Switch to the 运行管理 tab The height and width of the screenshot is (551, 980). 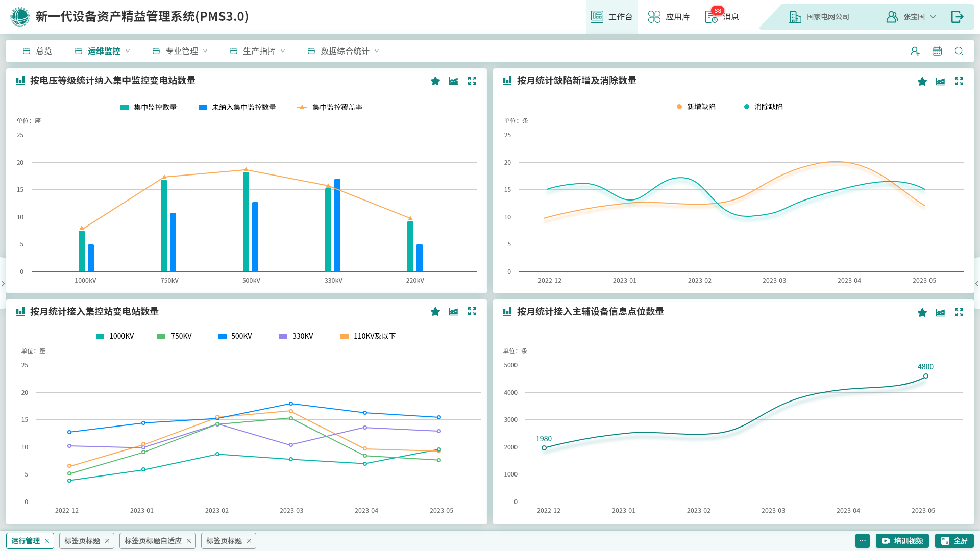pyautogui.click(x=26, y=541)
